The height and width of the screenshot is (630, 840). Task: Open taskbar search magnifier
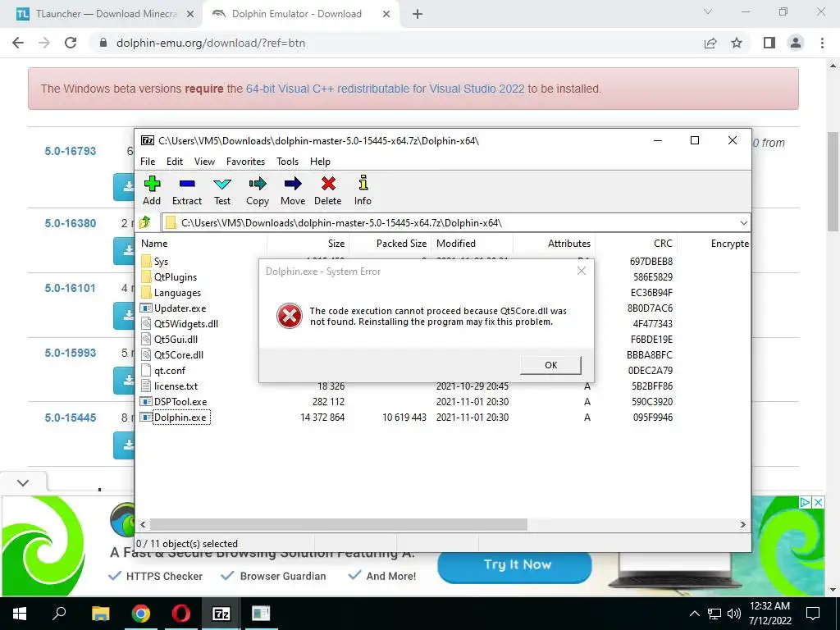pos(59,614)
